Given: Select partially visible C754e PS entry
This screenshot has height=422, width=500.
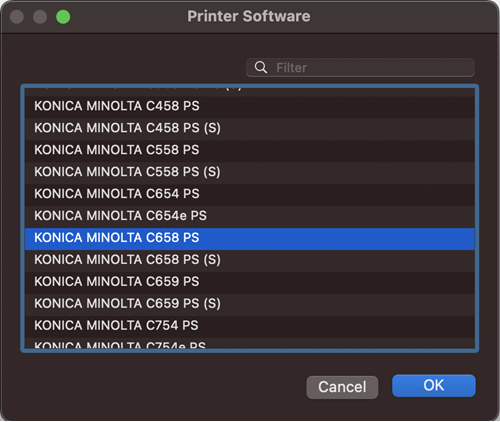Looking at the screenshot, I should 250,344.
